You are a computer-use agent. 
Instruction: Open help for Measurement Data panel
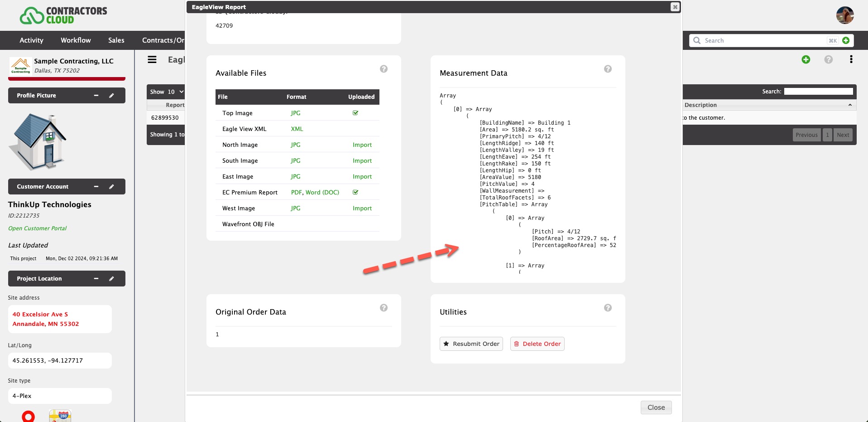click(x=608, y=69)
